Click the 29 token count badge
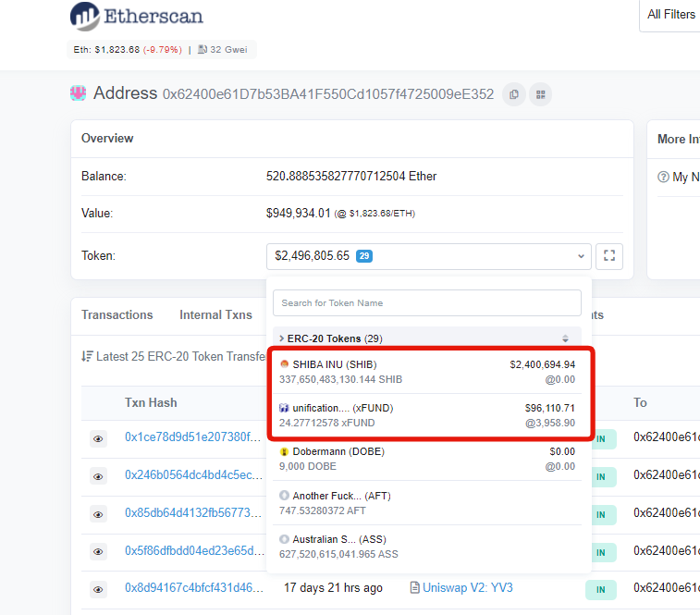The image size is (700, 615). 364,256
